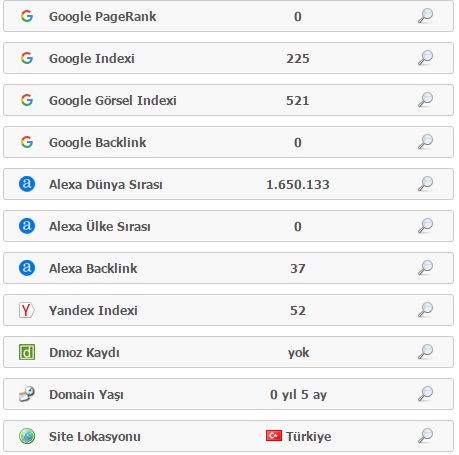Screen dimensions: 459x455
Task: Click the magnifier icon for Google PageRank
Action: (425, 16)
